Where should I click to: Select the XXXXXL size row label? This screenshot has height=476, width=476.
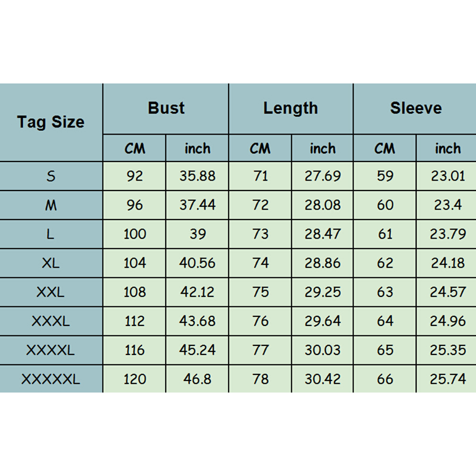click(x=51, y=379)
